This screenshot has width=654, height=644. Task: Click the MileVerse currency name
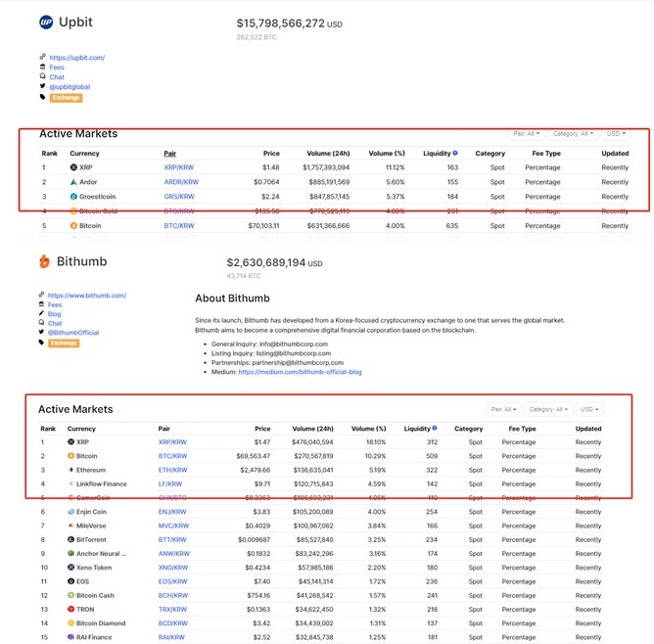91,526
